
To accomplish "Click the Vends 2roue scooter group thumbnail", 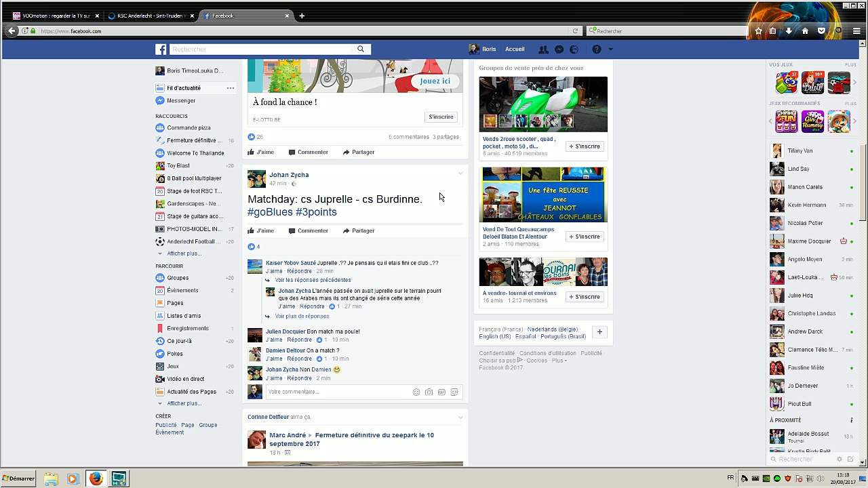I will click(x=543, y=104).
